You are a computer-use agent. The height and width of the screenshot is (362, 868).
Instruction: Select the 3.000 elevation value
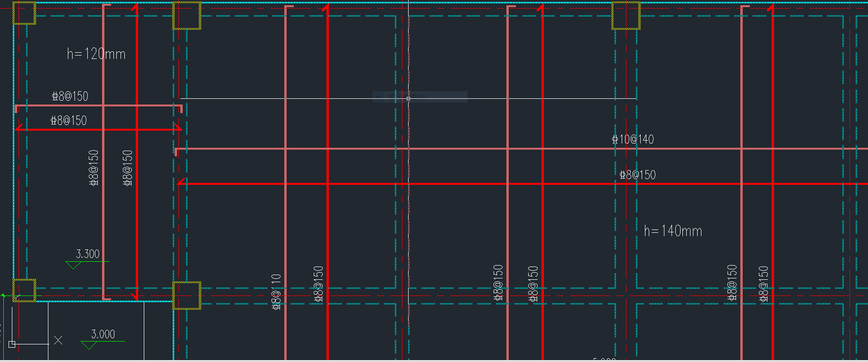click(x=103, y=334)
